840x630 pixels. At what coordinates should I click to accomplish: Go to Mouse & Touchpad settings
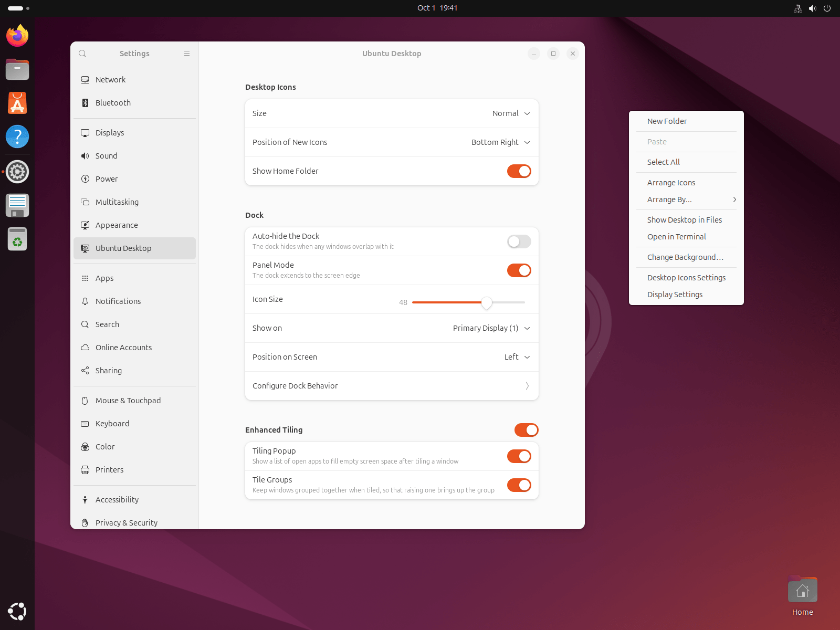click(x=128, y=401)
